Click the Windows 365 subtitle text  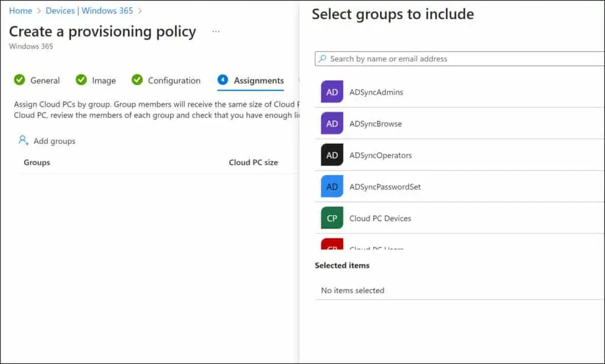(x=31, y=46)
